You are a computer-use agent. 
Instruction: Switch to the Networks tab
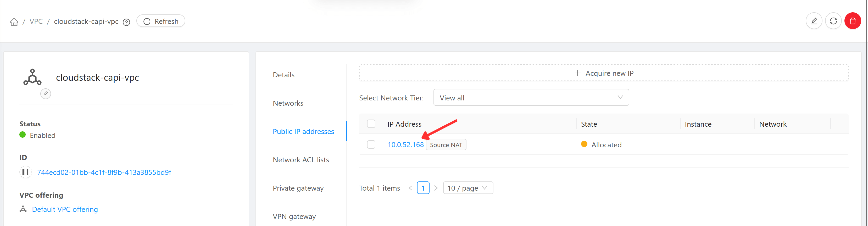(x=288, y=103)
